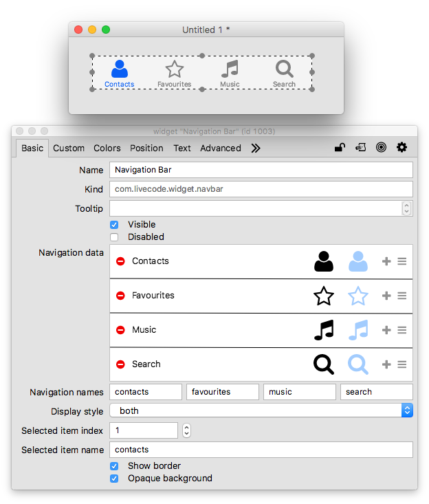Open the Display style dropdown
Viewport: 429px width, 504px height.
pyautogui.click(x=261, y=410)
